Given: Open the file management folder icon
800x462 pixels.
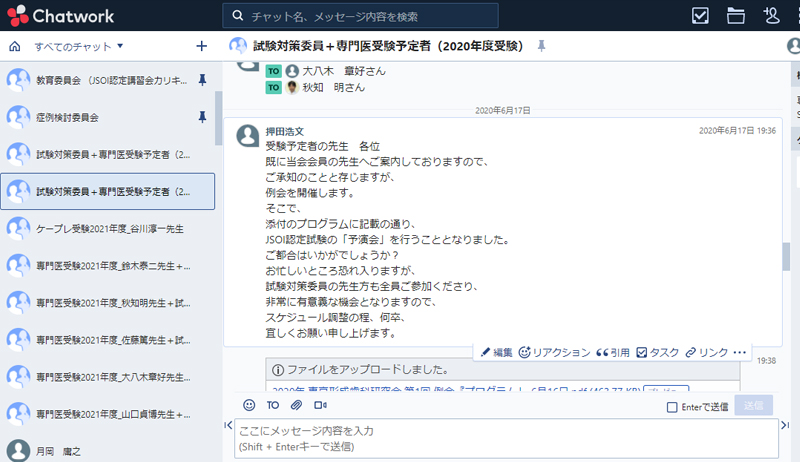Looking at the screenshot, I should 736,16.
